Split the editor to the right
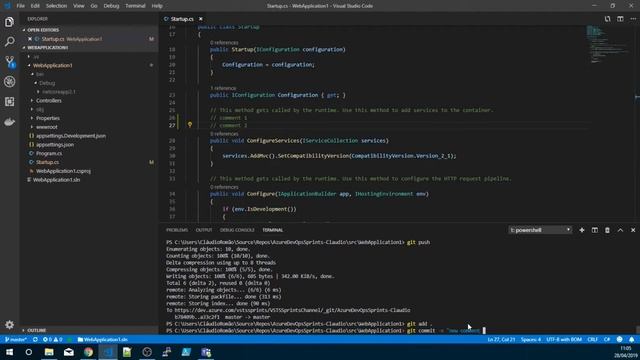The image size is (640, 360). click(x=620, y=19)
